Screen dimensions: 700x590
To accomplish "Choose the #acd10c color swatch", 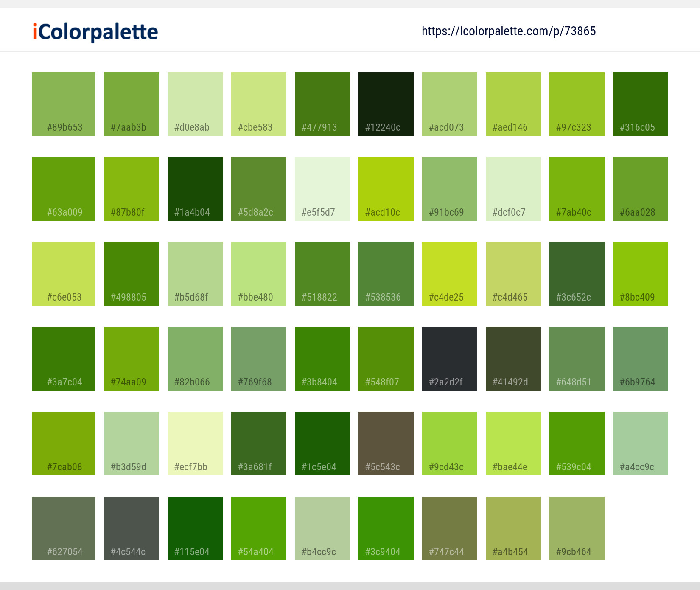I will (386, 189).
